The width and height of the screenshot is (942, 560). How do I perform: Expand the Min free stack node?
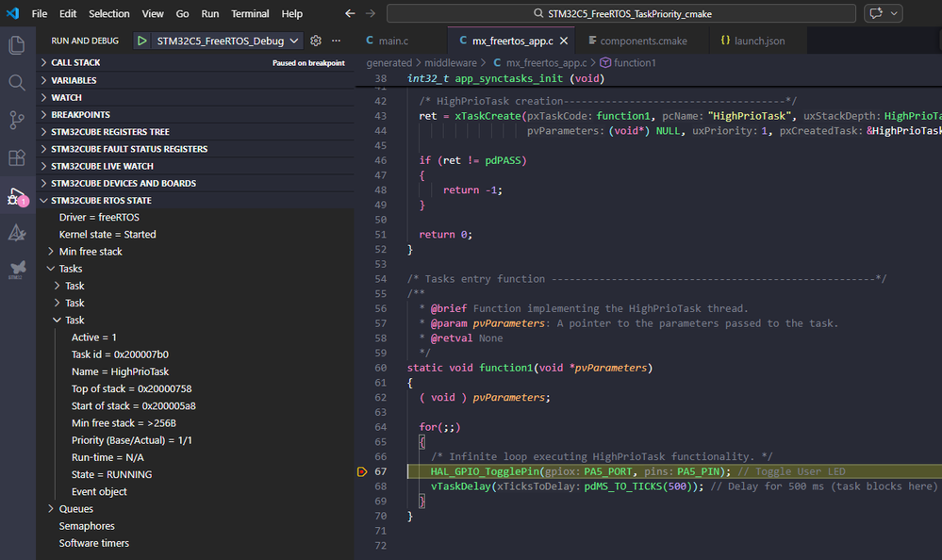coord(51,251)
